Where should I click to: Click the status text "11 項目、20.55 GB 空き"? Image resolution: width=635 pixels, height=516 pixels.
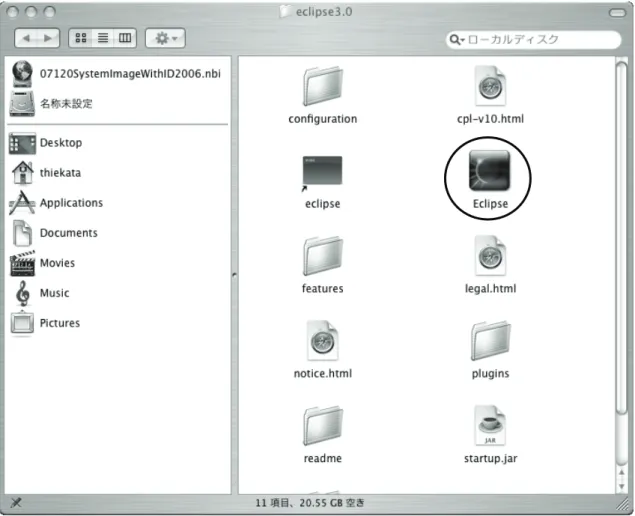coord(310,503)
